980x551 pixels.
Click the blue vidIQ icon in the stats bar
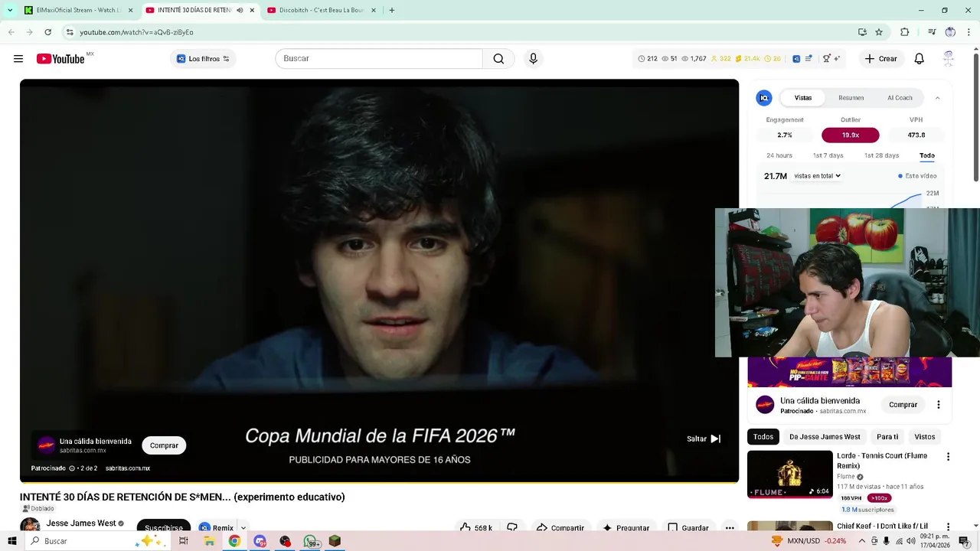(796, 59)
